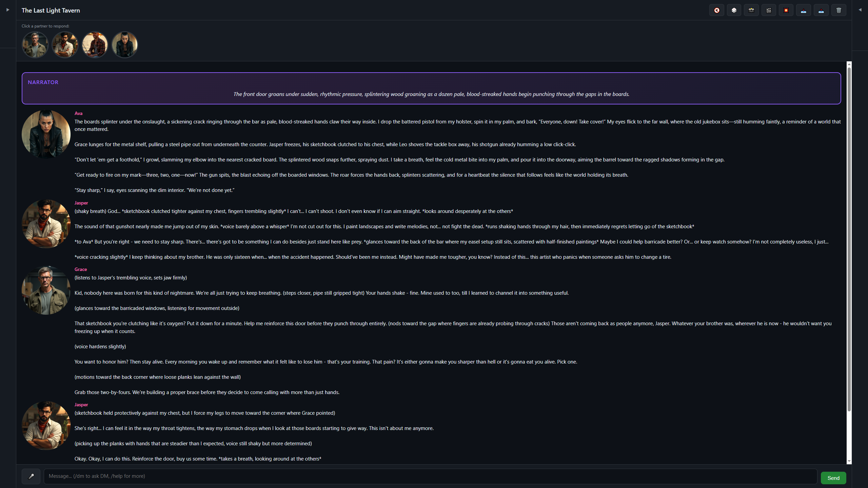
Task: Select Grace's partner avatar to respond
Action: coord(35,45)
